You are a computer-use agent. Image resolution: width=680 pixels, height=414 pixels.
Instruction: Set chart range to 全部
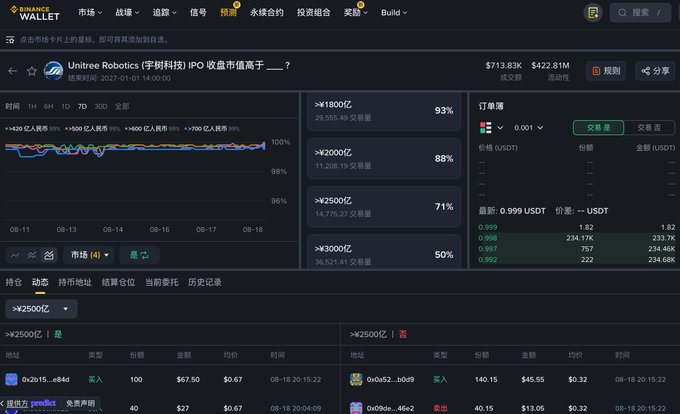tap(122, 106)
